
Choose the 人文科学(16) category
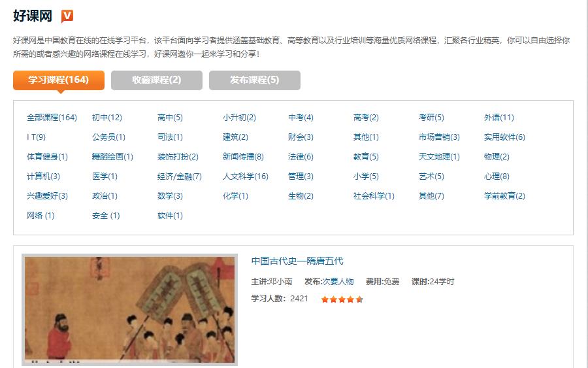click(245, 176)
